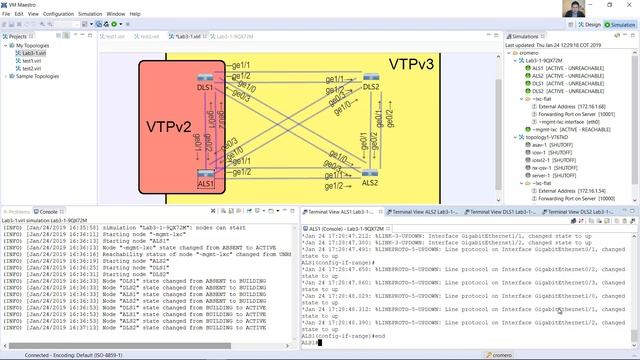Screen dimensions: 640x360
Task: Collapse the first ~lxc-flat folder
Action: [521, 99]
